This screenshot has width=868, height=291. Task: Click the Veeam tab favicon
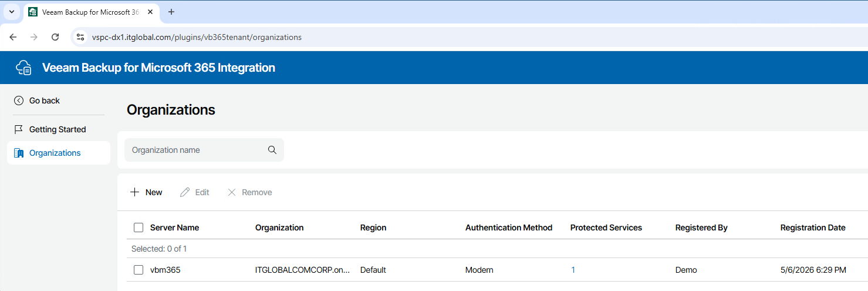pyautogui.click(x=33, y=12)
